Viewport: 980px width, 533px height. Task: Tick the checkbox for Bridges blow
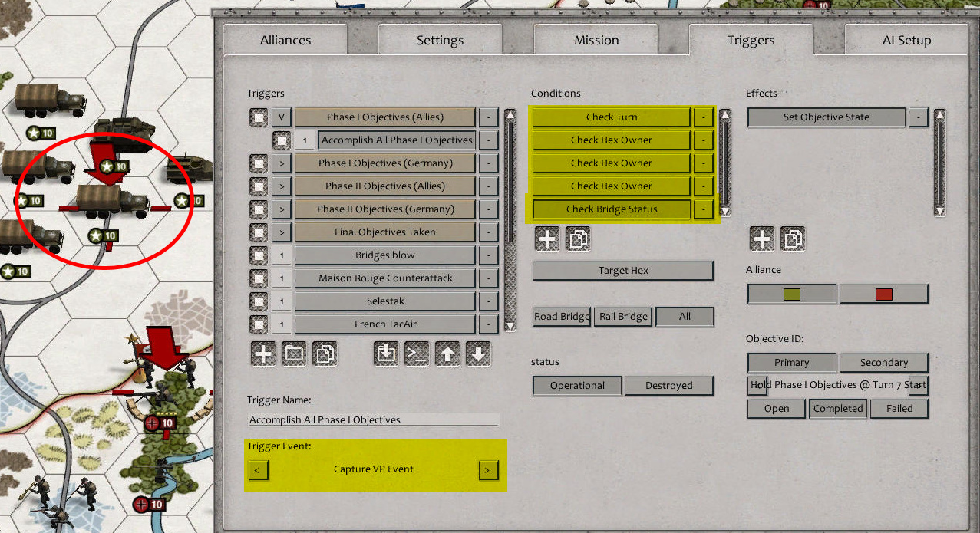coord(259,255)
